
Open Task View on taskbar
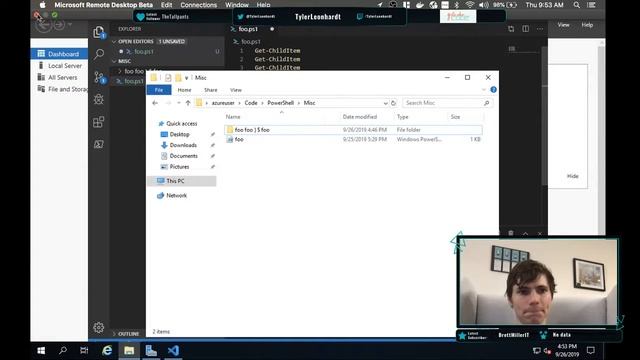[84, 351]
